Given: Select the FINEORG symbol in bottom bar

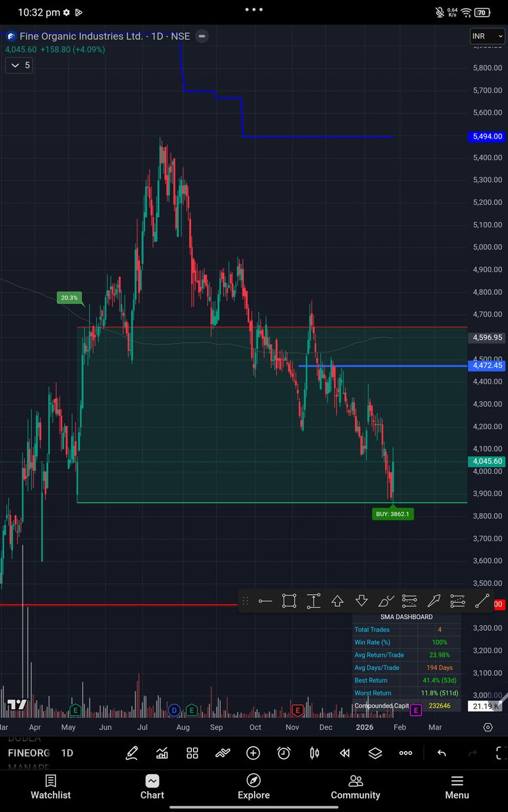Looking at the screenshot, I should pyautogui.click(x=29, y=752).
